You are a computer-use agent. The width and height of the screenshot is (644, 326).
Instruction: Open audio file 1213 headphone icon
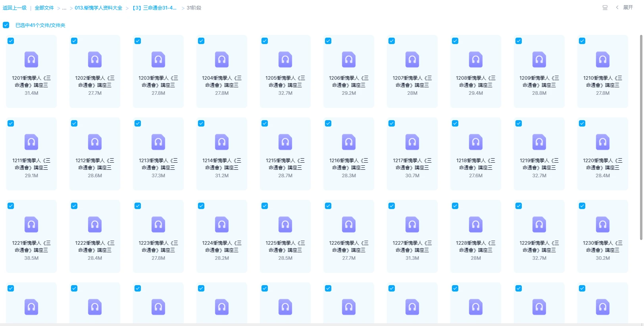point(158,142)
